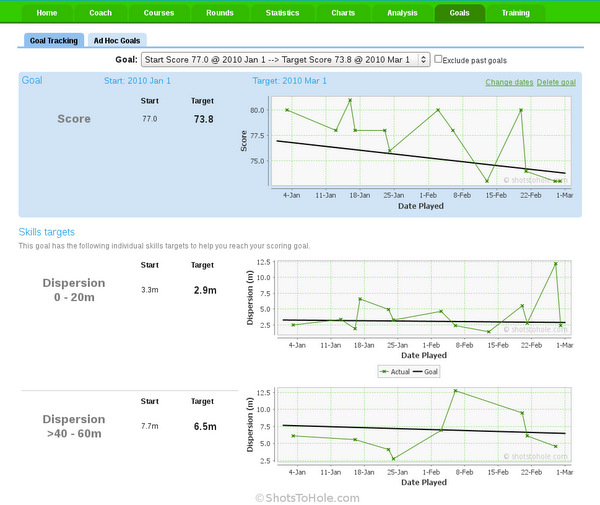Open the Training tab

[x=516, y=13]
